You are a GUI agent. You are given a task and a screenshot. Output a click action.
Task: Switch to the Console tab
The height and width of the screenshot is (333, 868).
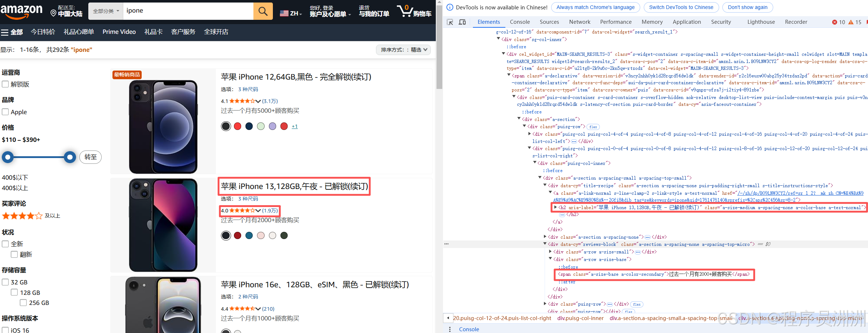click(520, 22)
